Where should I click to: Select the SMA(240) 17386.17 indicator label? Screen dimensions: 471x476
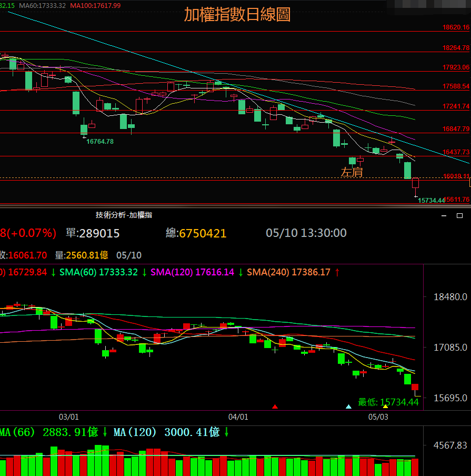click(x=288, y=272)
